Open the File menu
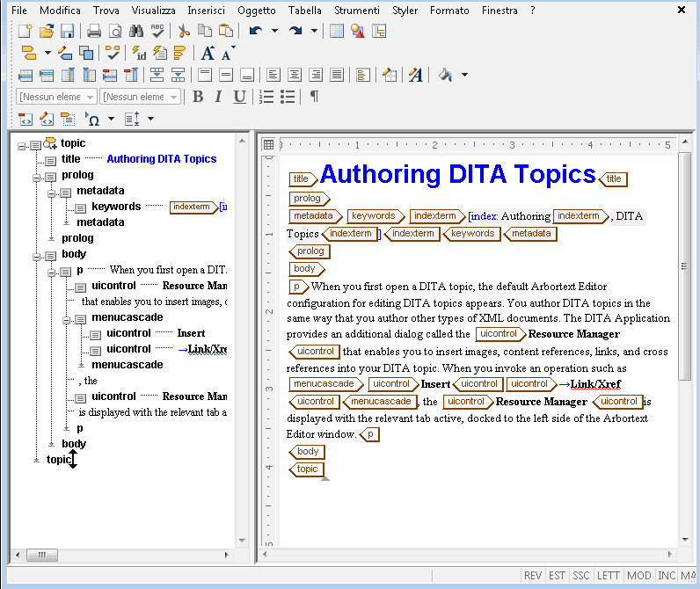Viewport: 700px width, 589px height. tap(19, 11)
